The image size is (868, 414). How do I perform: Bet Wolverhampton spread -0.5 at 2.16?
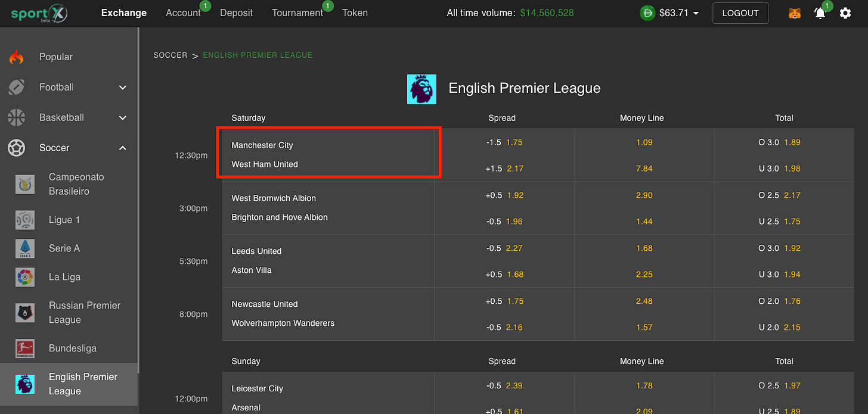click(x=504, y=328)
